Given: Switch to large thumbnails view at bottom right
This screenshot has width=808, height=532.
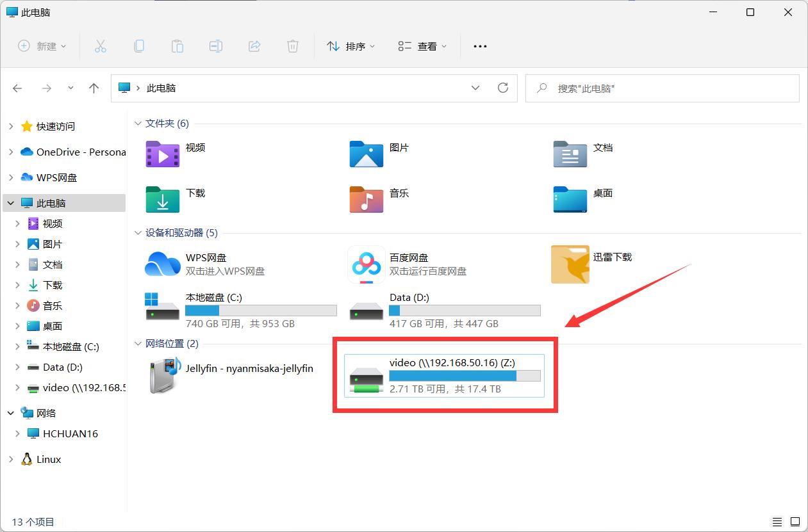Looking at the screenshot, I should [795, 521].
